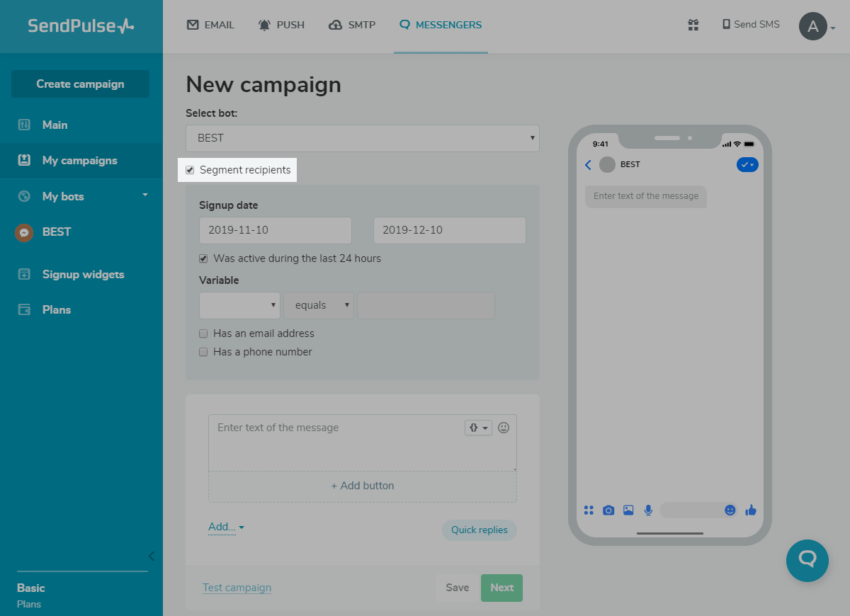
Task: Click the Save button
Action: 458,588
